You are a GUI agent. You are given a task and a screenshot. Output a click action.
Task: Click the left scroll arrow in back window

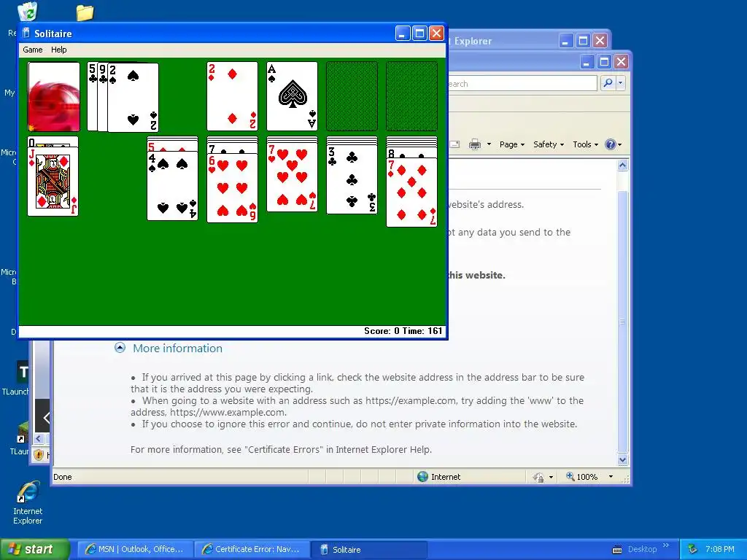[x=39, y=438]
